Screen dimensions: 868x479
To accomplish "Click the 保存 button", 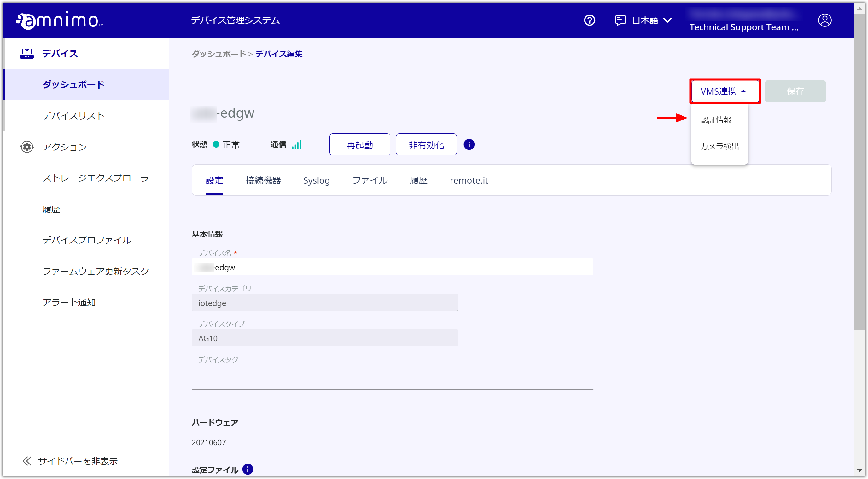I will point(795,91).
